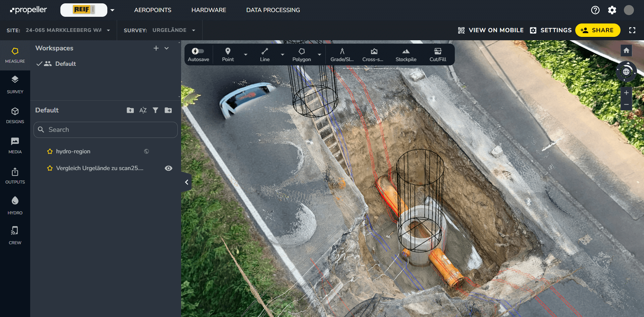The image size is (644, 317).
Task: Go to the Data Processing menu
Action: tap(273, 10)
